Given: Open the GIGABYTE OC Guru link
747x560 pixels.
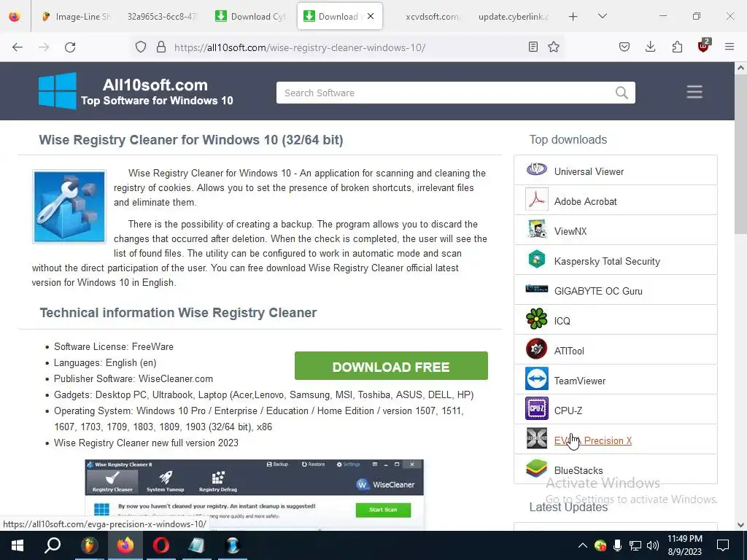Looking at the screenshot, I should click(598, 292).
